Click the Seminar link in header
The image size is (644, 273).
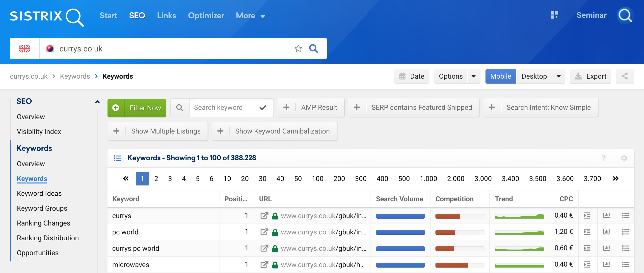(591, 15)
